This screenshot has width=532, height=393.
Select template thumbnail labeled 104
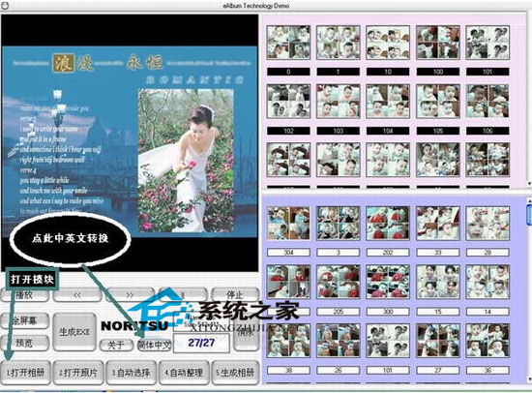[388, 102]
